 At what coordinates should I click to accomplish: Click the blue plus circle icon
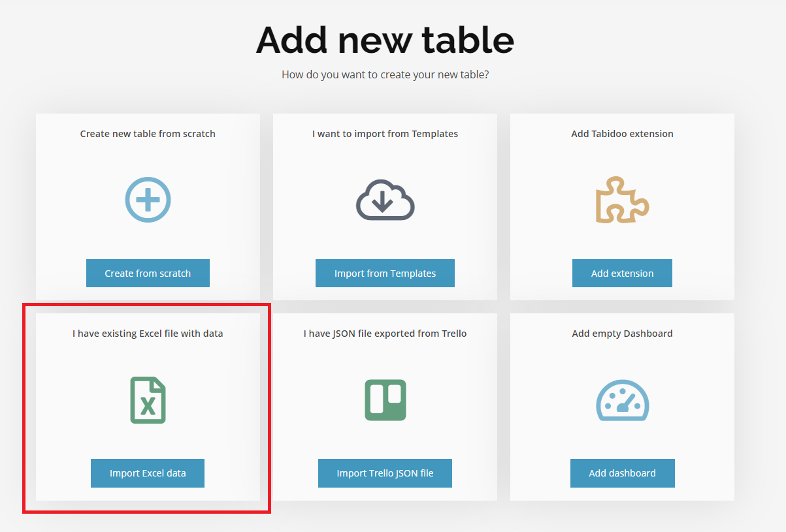pos(148,199)
